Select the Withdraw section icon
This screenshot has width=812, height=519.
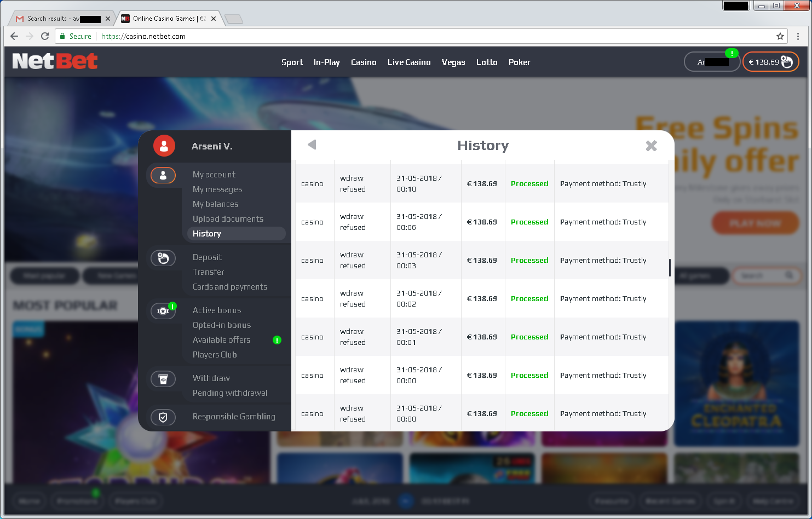click(163, 379)
